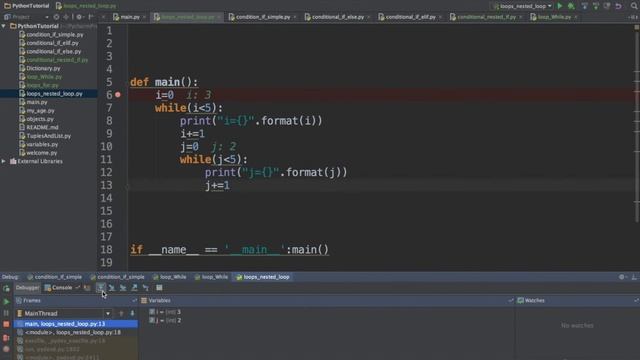Click the Run to Cursor debugger icon
This screenshot has height=360, width=640.
point(146,288)
